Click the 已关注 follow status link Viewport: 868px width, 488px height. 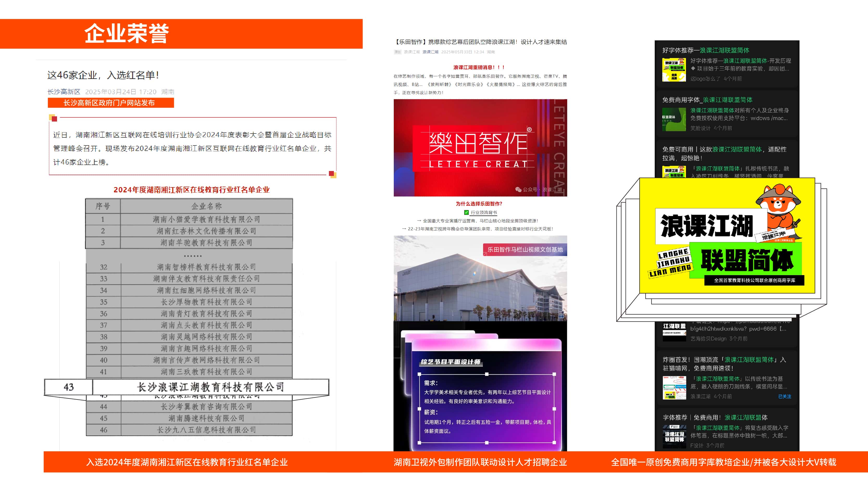click(784, 396)
